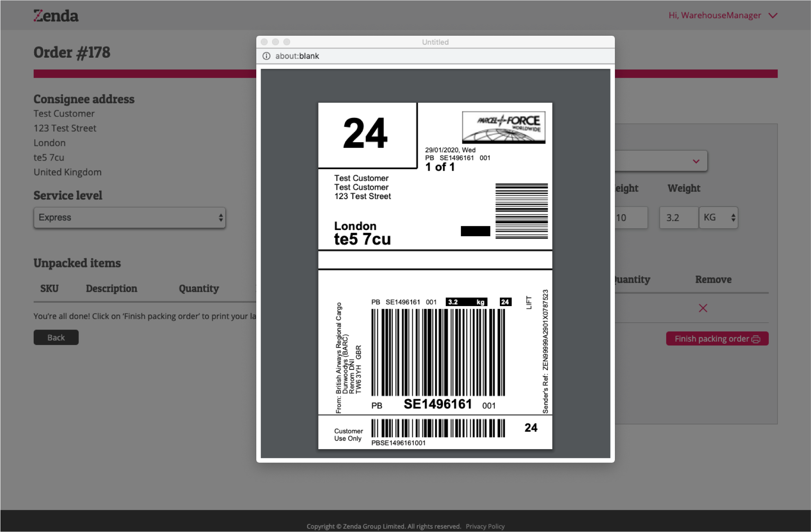
Task: Click the PBSE1496161001 customer-use barcode
Action: pos(438,428)
